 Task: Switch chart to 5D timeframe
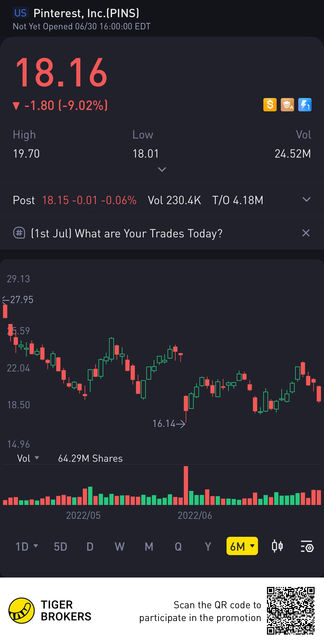(x=60, y=546)
